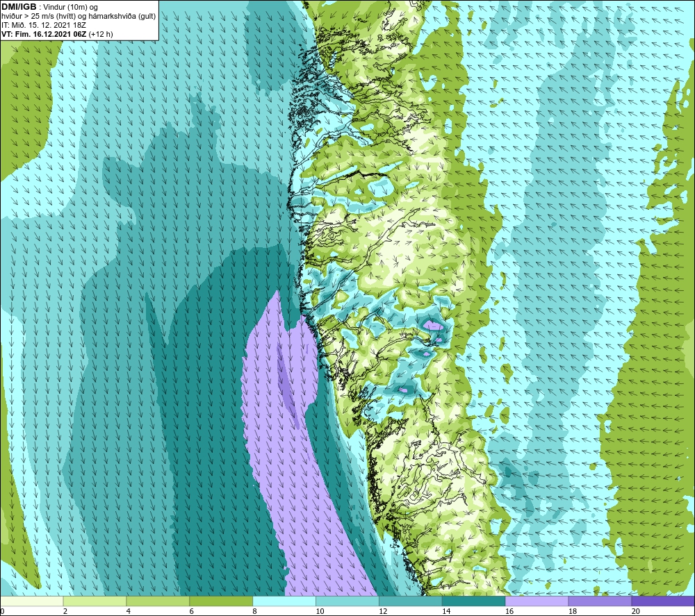695x616 pixels.
Task: Click the legend label '20'
Action: point(636,612)
